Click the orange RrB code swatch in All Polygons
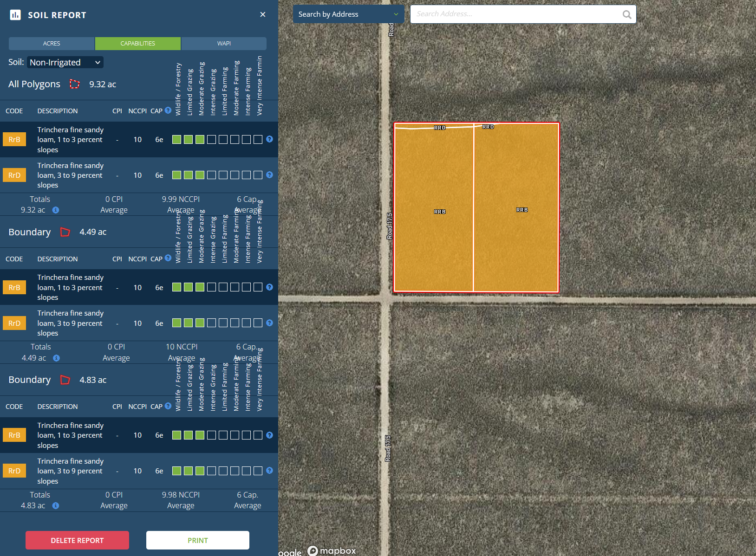The height and width of the screenshot is (556, 756). point(14,140)
